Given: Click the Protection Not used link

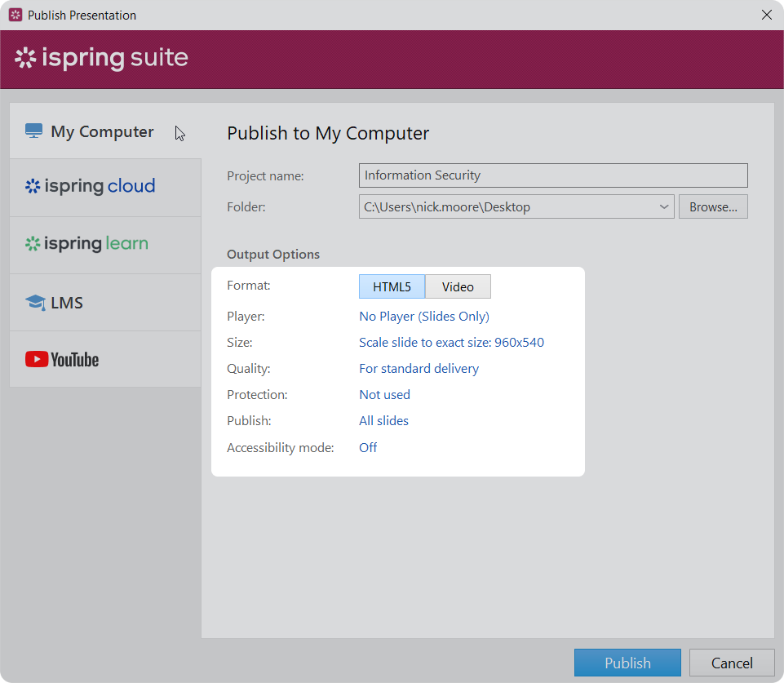Looking at the screenshot, I should 384,394.
